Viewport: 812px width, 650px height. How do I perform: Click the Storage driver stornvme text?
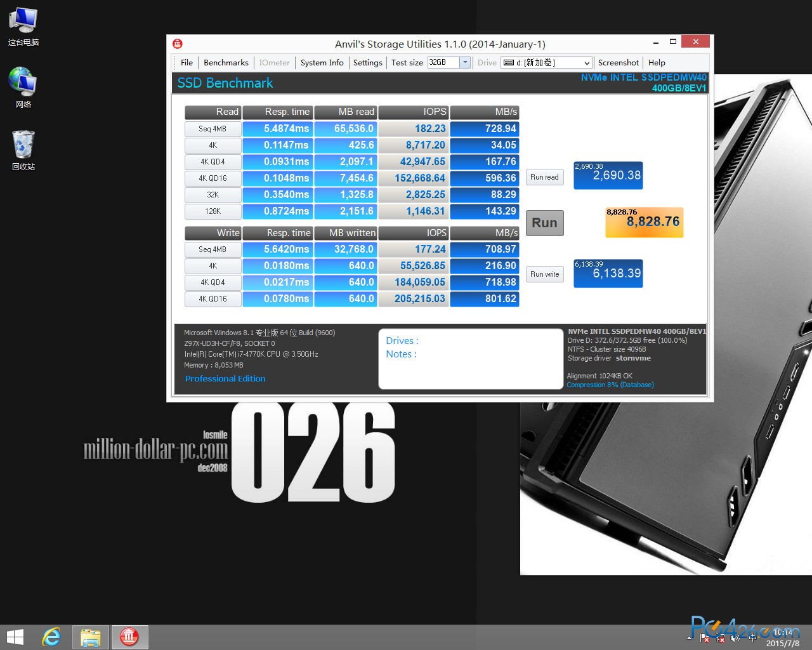(609, 358)
